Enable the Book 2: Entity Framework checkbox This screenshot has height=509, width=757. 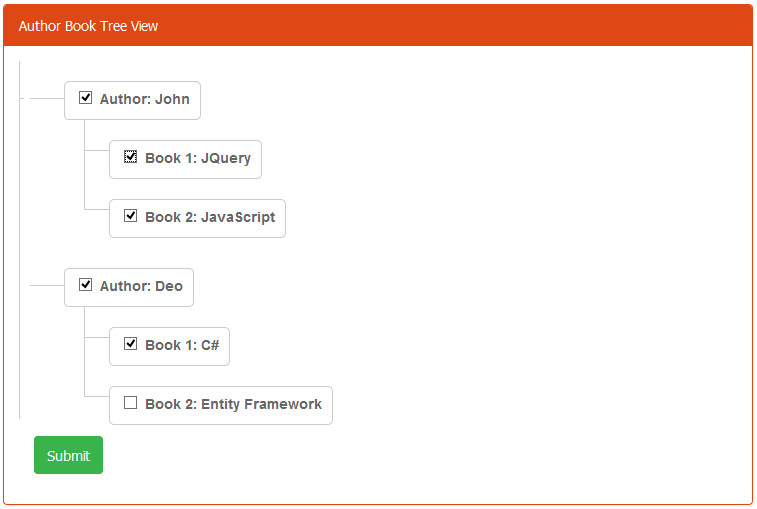click(130, 403)
